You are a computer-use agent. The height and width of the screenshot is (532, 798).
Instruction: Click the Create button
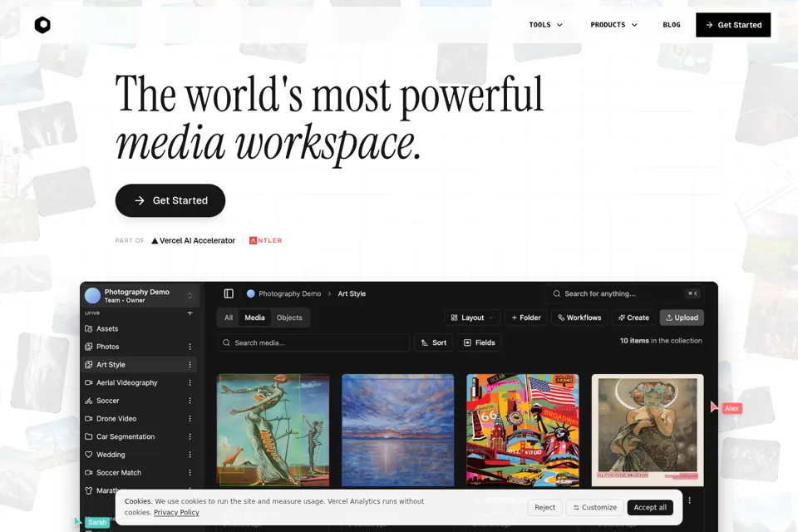(x=633, y=318)
